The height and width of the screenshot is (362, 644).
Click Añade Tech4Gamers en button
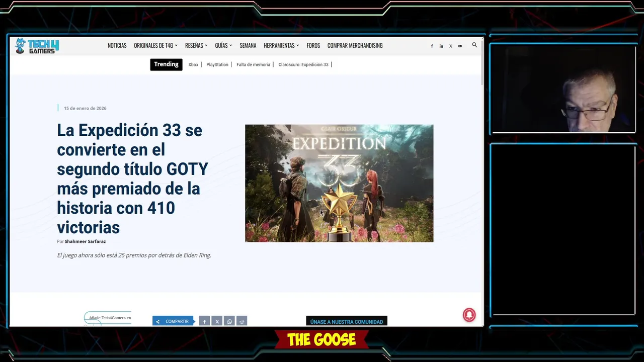[108, 318]
